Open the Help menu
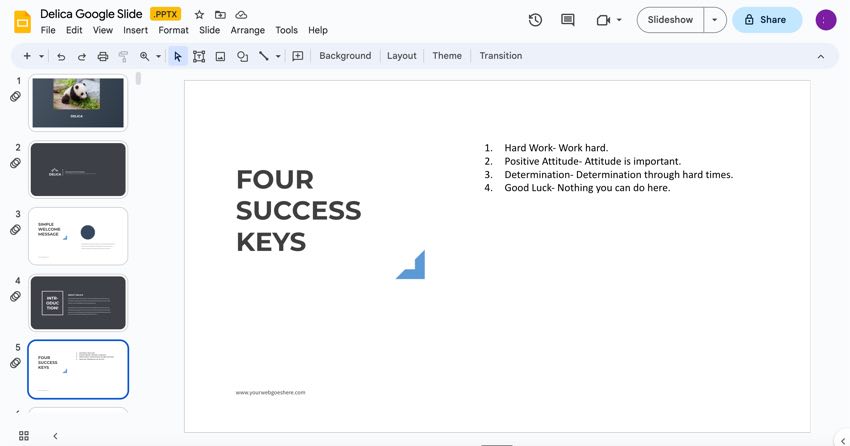The image size is (850, 446). [318, 30]
